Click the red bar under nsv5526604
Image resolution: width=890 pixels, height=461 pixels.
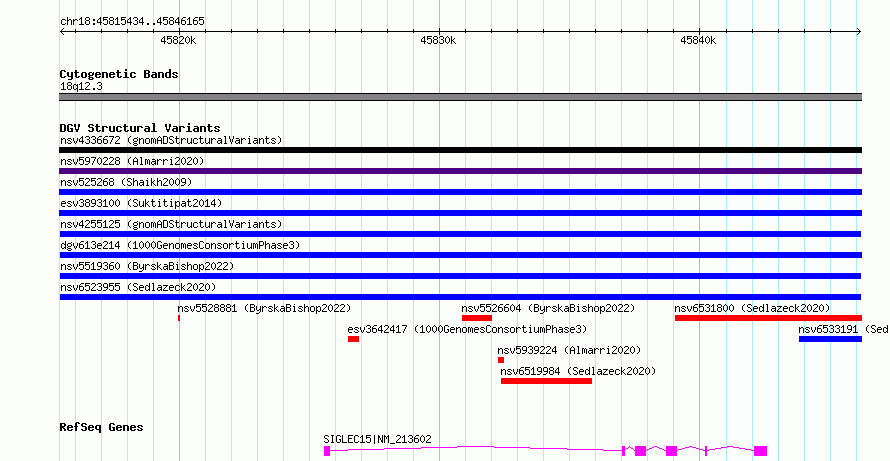(477, 318)
